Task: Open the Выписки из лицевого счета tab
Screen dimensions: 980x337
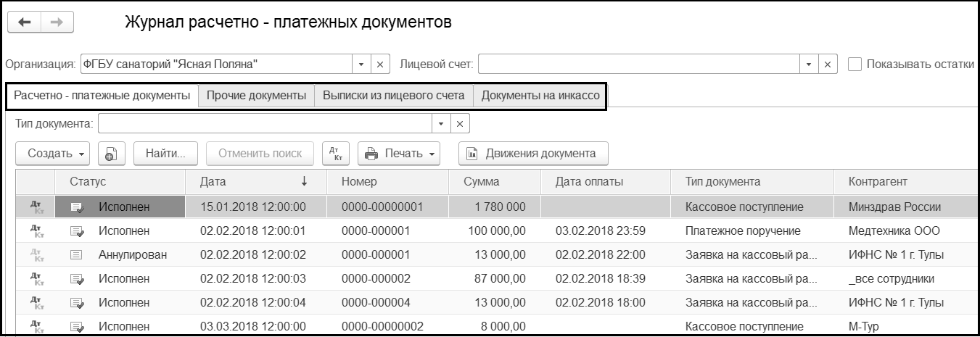Action: (394, 96)
